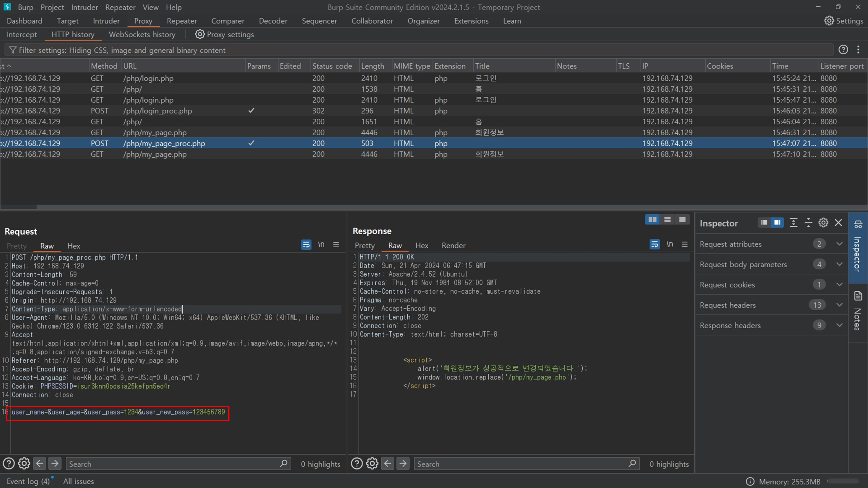The width and height of the screenshot is (868, 488).
Task: Open All issues in status bar
Action: coord(78,481)
